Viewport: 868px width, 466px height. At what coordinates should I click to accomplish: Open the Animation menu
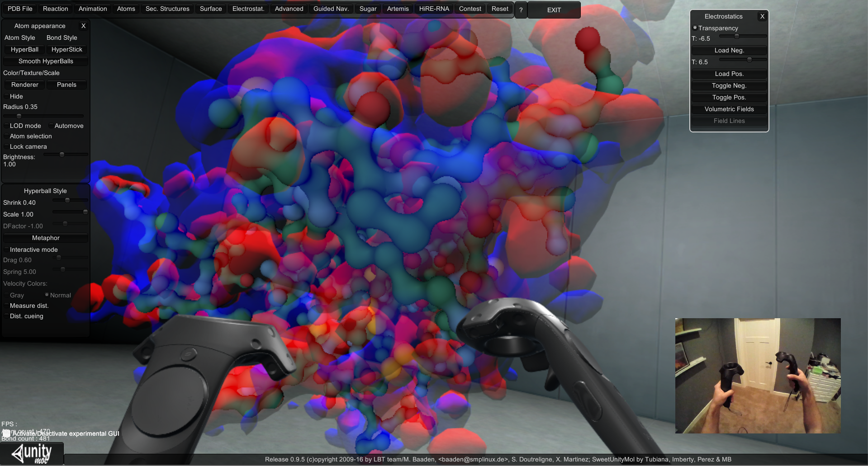coord(93,9)
